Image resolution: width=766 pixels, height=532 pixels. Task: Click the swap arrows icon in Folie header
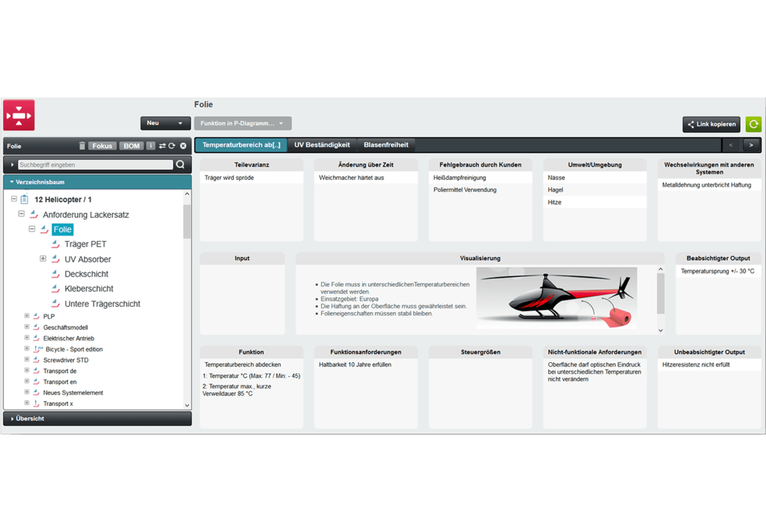tap(162, 146)
